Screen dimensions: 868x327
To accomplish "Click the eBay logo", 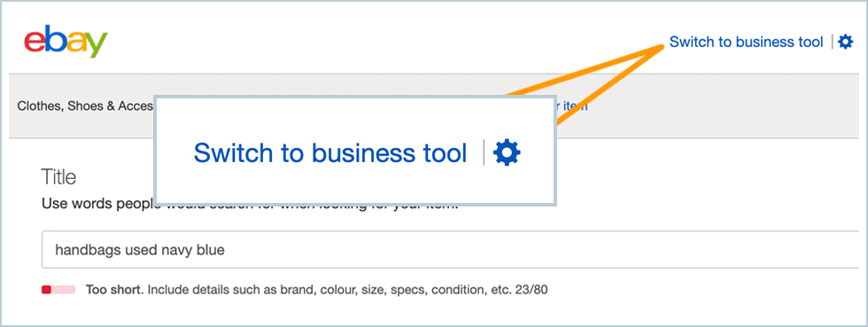I will [x=66, y=42].
